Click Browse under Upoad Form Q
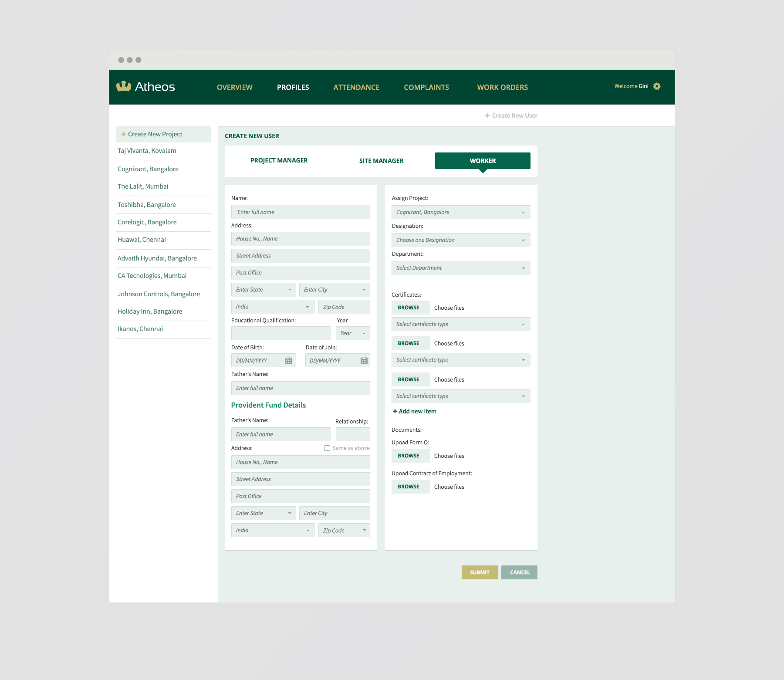This screenshot has width=784, height=680. [x=409, y=456]
